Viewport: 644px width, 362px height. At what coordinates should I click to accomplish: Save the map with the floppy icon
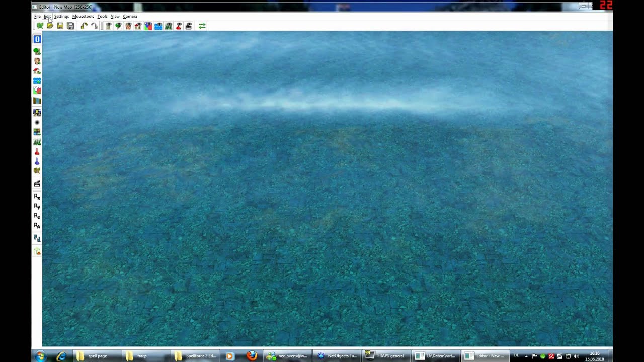pos(60,26)
